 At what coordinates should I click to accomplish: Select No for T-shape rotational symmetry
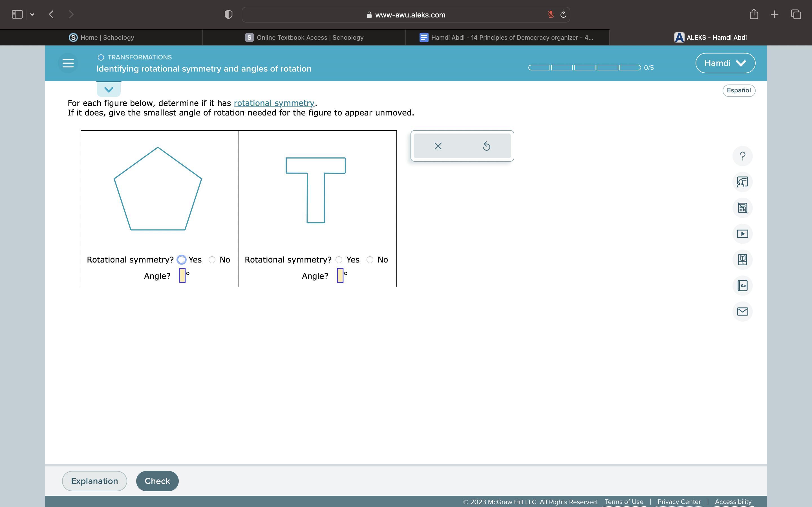pos(370,260)
